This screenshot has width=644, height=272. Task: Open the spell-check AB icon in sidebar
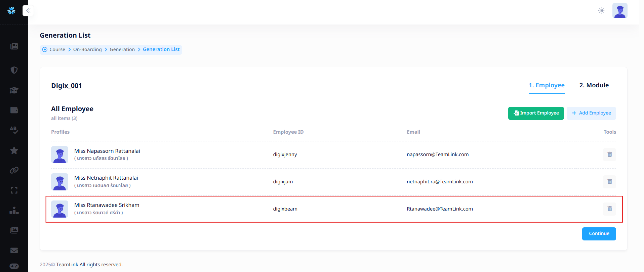click(x=14, y=130)
